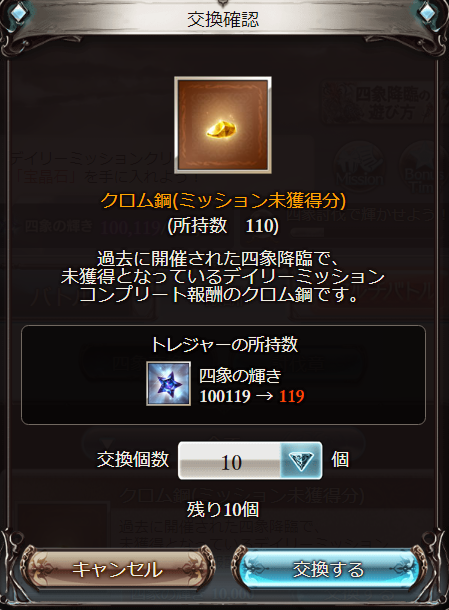This screenshot has height=610, width=449.
Task: Cancel exchange with キャンセル button
Action: point(118,569)
